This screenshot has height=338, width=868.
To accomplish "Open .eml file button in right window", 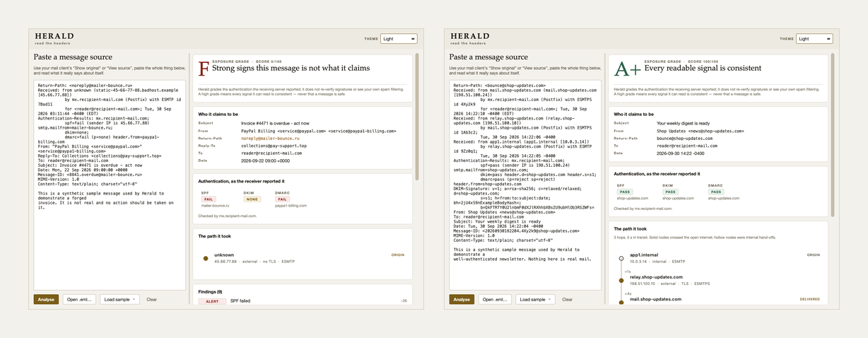I will tap(495, 299).
